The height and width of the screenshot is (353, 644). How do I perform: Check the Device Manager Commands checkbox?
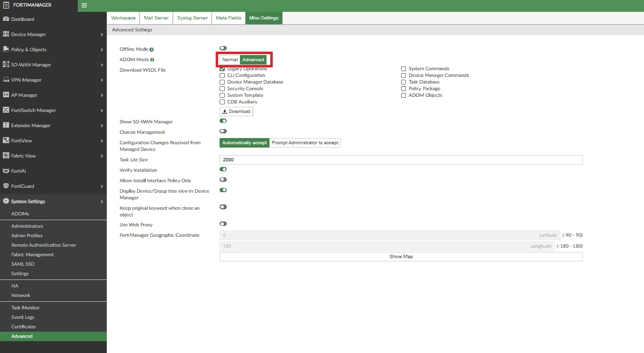pos(404,75)
